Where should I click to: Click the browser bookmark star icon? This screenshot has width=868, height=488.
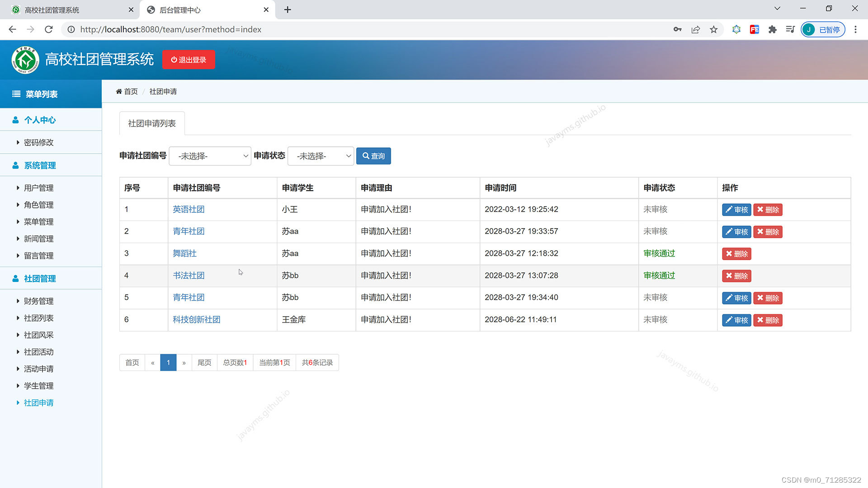pos(713,29)
